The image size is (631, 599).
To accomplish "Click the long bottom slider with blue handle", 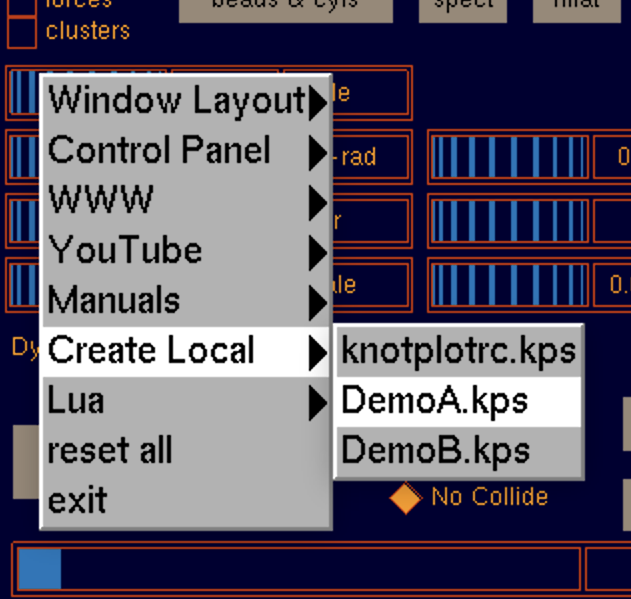I will 299,568.
